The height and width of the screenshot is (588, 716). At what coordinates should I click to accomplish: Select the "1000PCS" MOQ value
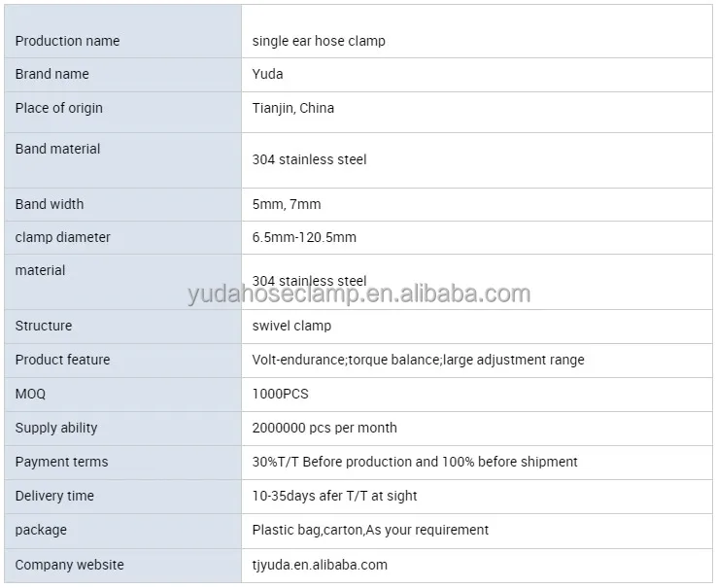(x=281, y=394)
